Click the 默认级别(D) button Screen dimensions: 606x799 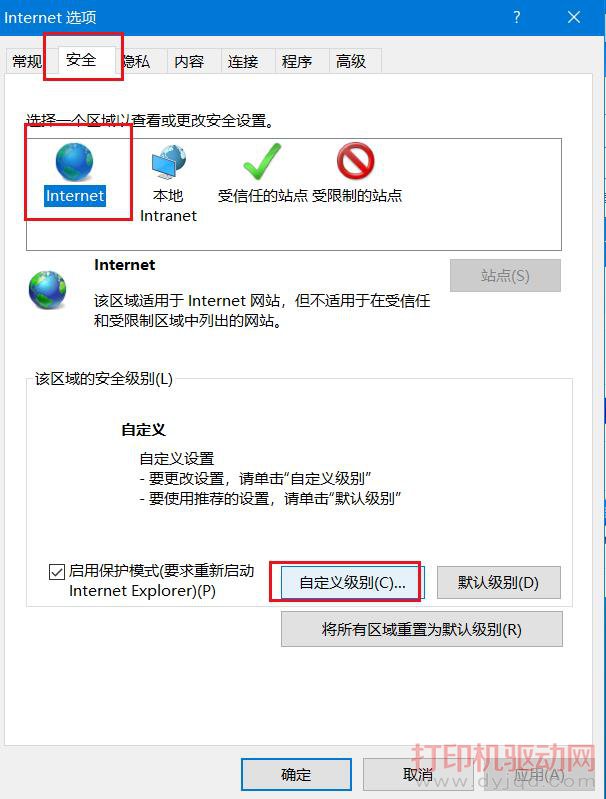pos(498,582)
